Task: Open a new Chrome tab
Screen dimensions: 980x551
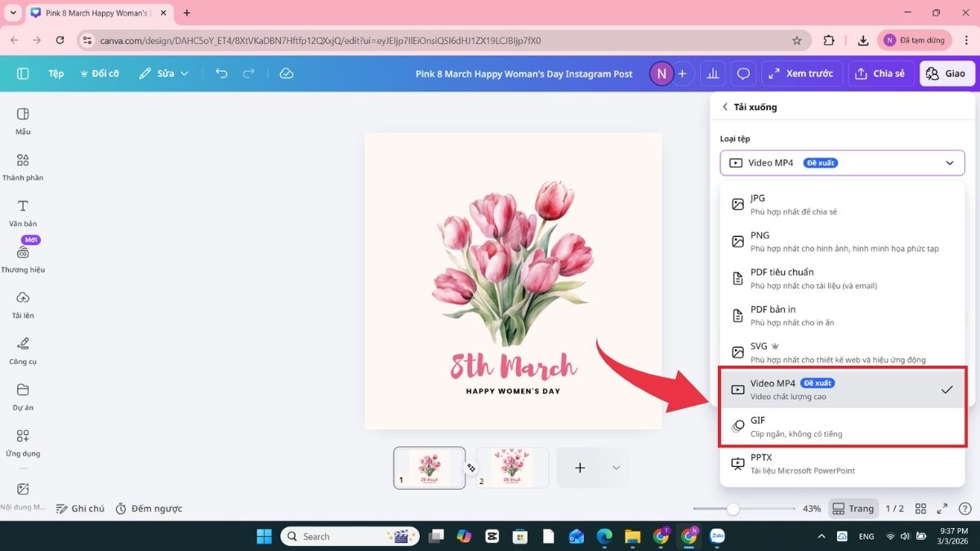Action: click(x=187, y=13)
